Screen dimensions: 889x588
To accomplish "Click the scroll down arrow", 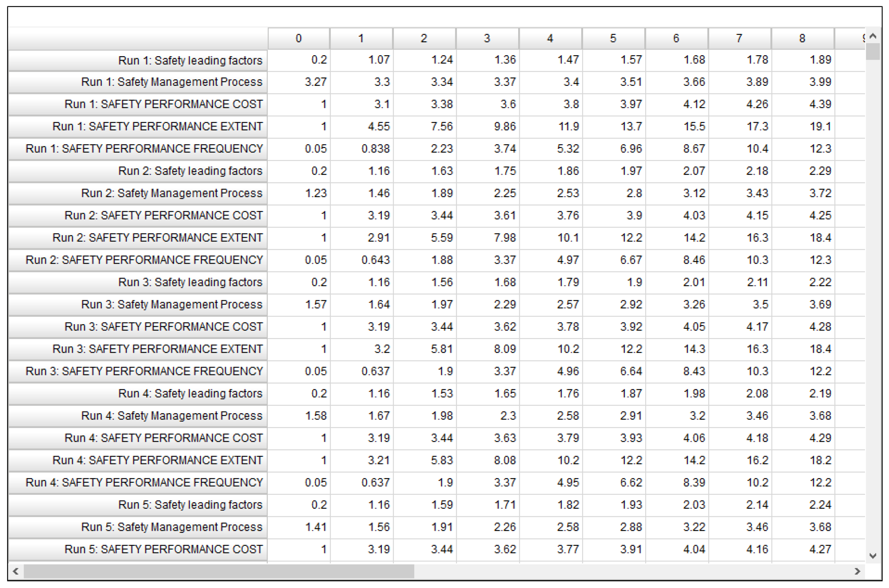I will pyautogui.click(x=872, y=556).
